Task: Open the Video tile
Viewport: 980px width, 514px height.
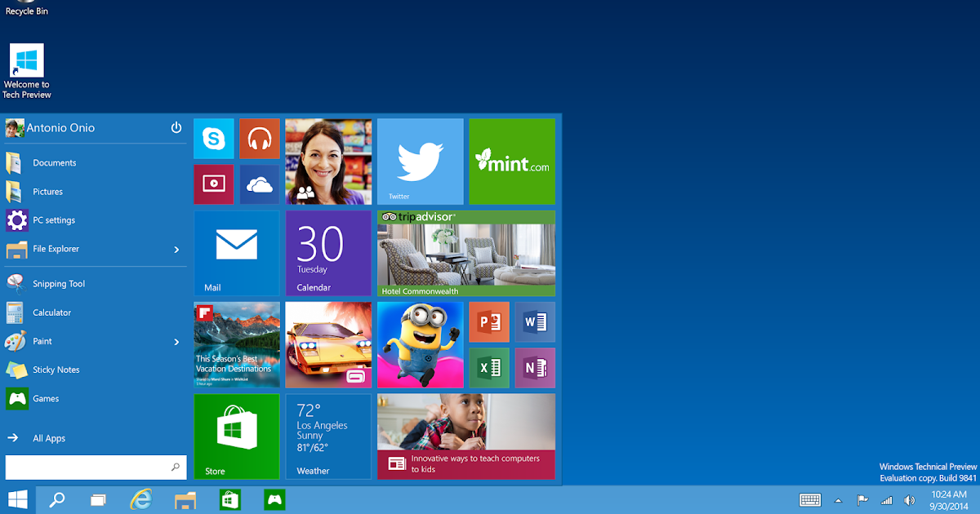Action: coord(213,184)
